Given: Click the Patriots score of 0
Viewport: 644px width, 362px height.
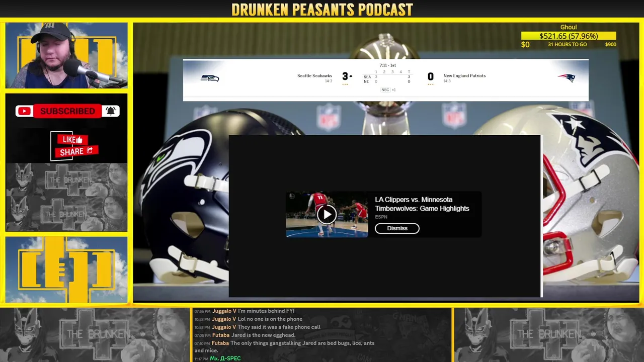Looking at the screenshot, I should (x=431, y=76).
